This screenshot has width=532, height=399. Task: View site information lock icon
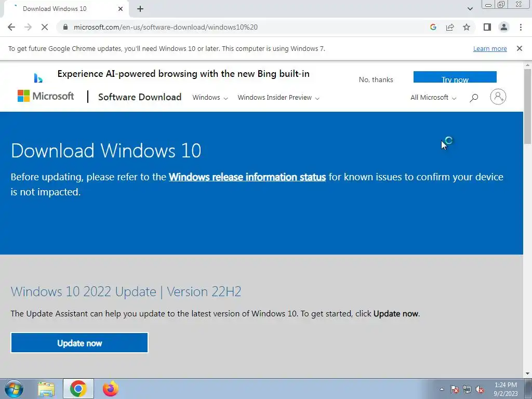(65, 27)
